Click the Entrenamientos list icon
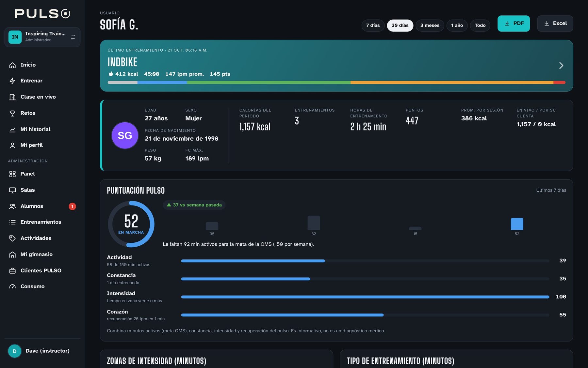 coord(12,222)
